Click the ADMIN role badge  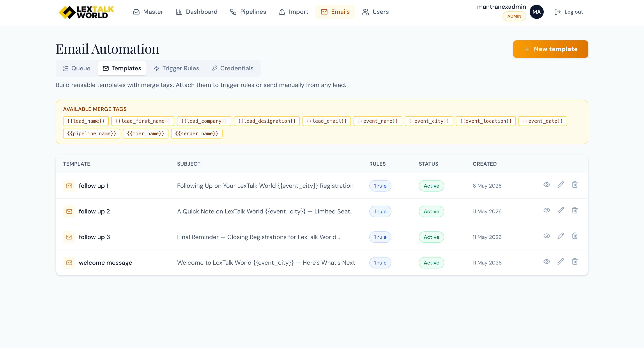(x=514, y=16)
